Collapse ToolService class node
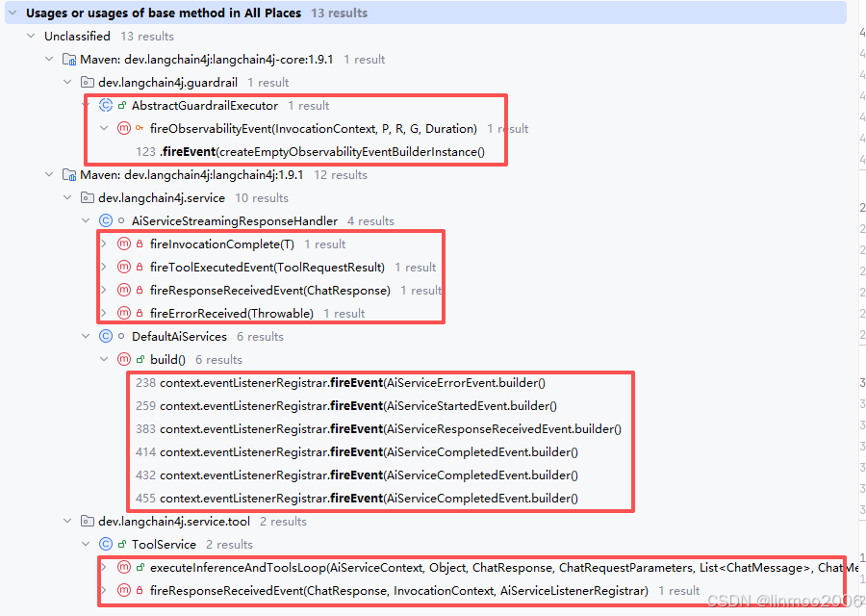The image size is (866, 616). pos(86,544)
